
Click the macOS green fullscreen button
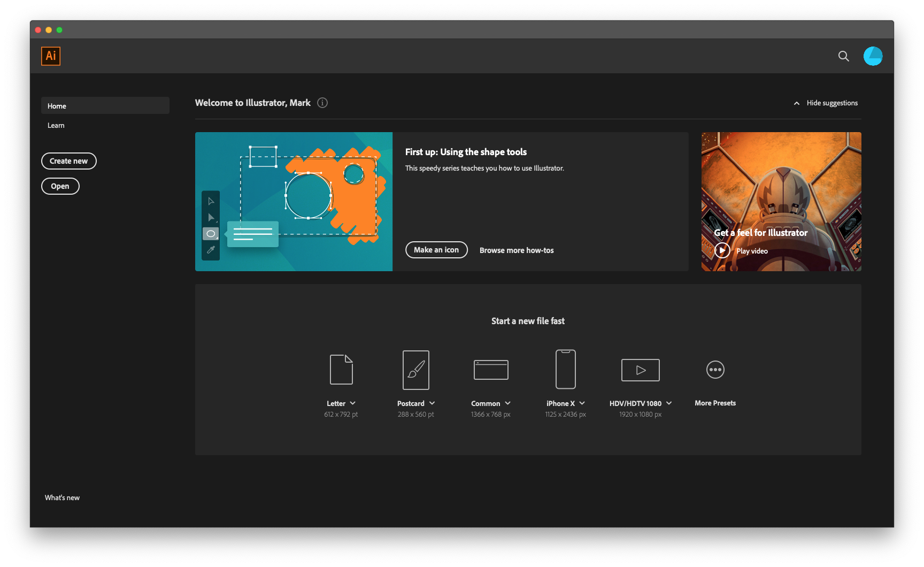(59, 30)
